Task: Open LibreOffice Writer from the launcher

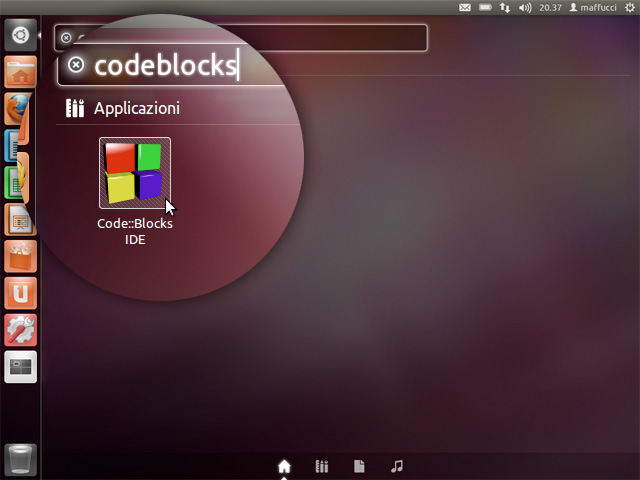Action: click(12, 146)
